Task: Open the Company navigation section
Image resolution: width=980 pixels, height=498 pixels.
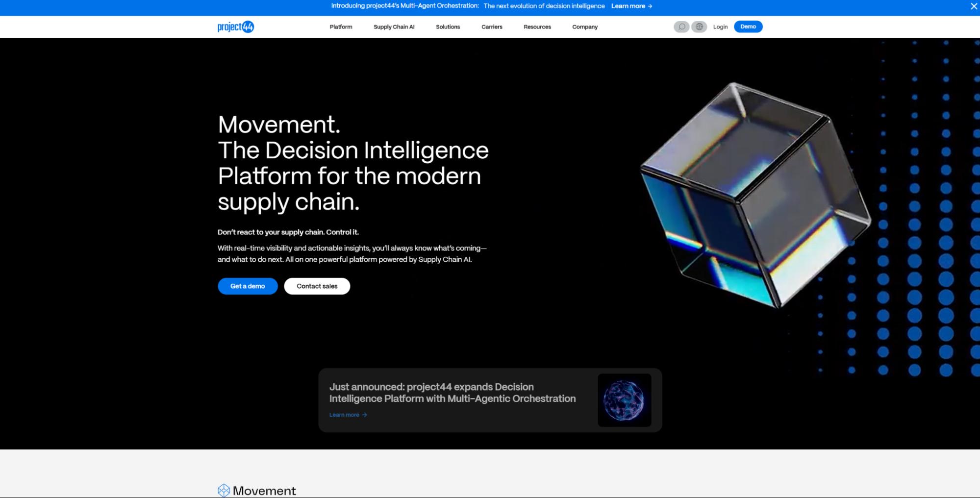Action: pyautogui.click(x=584, y=26)
